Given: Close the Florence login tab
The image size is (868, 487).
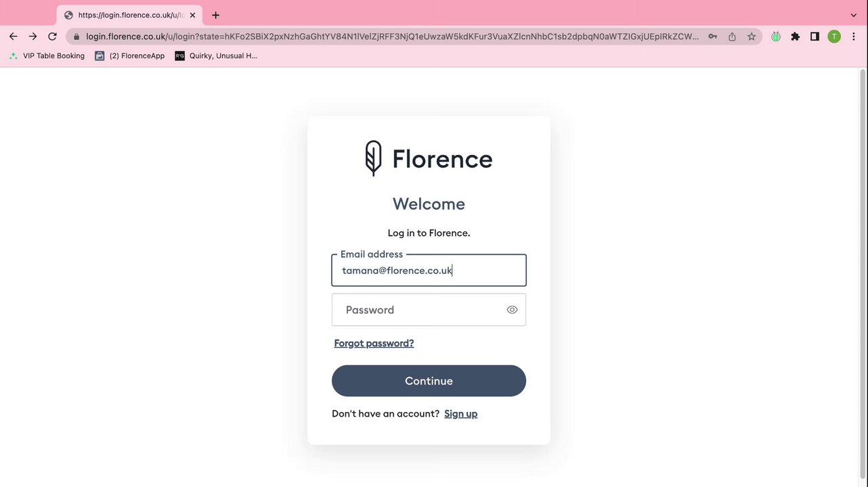Looking at the screenshot, I should 192,15.
